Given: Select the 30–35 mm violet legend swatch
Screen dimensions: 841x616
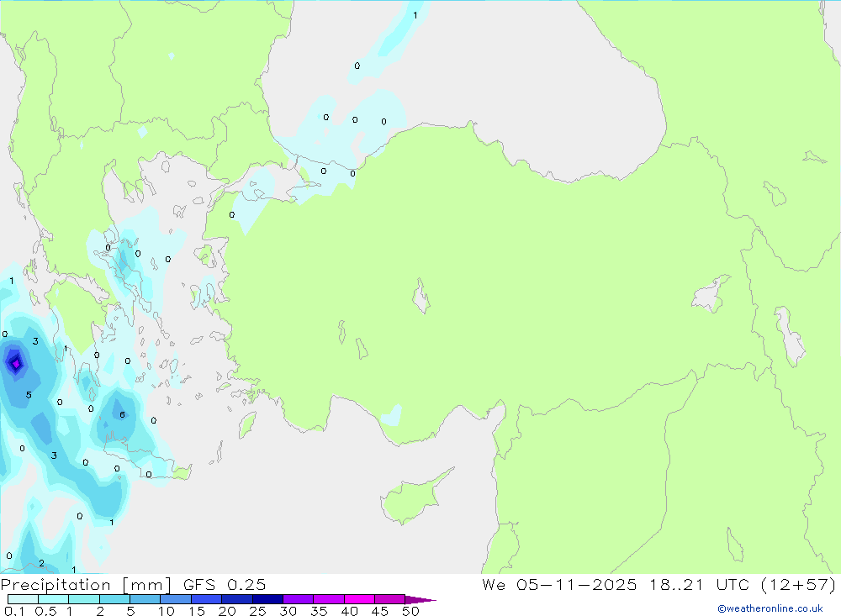Looking at the screenshot, I should coord(298,599).
